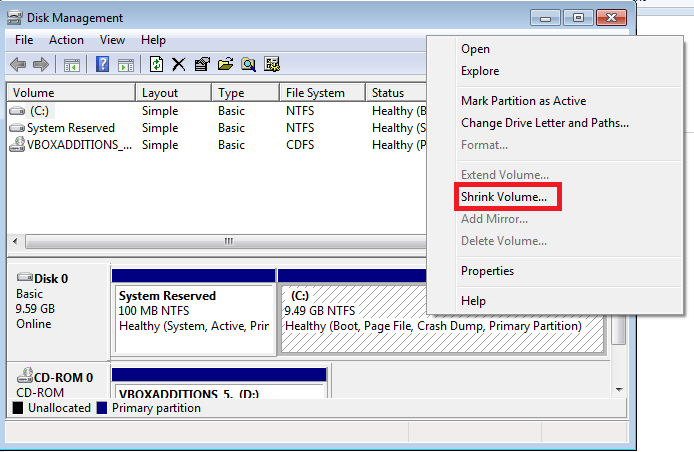Open the Help menu in the menu bar
694x452 pixels.
153,40
